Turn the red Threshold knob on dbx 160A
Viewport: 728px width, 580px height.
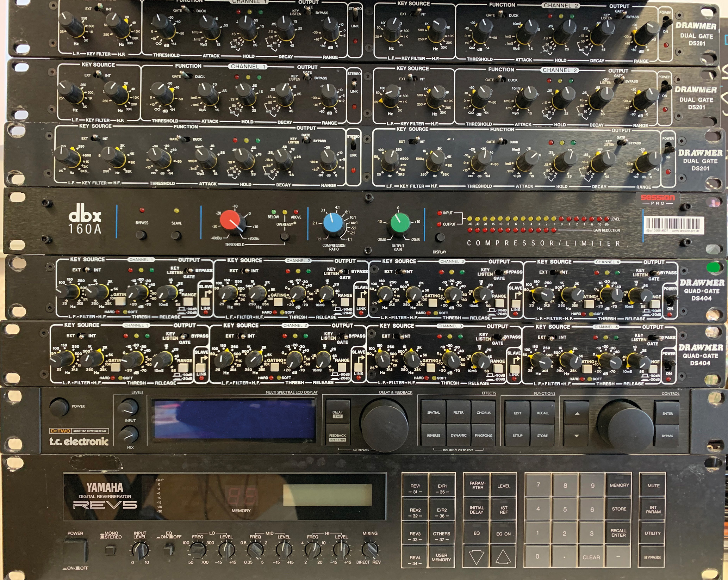pos(232,221)
